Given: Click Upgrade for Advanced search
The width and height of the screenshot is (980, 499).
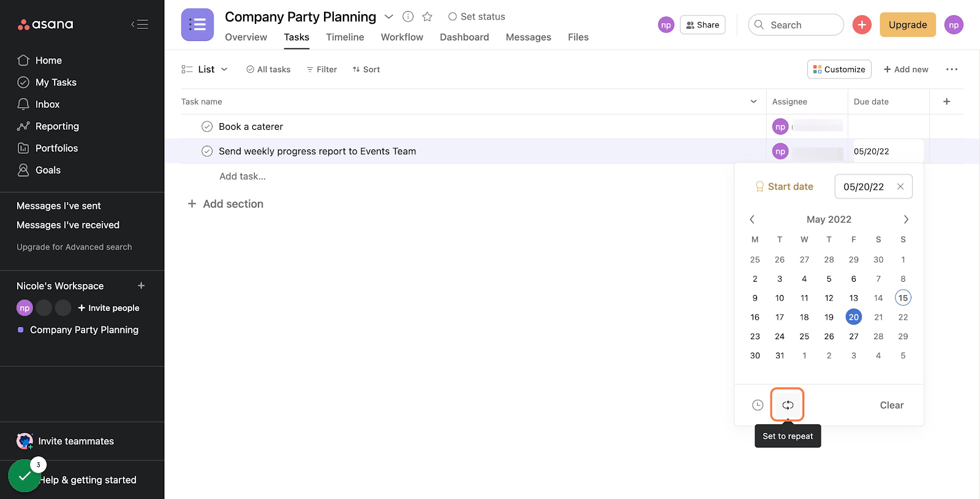Looking at the screenshot, I should point(74,247).
